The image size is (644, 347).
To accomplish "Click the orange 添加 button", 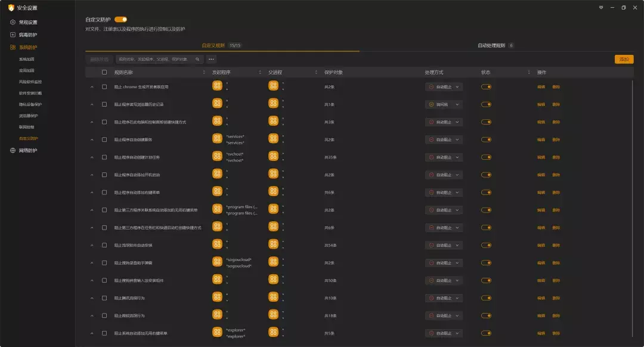I will coord(624,60).
